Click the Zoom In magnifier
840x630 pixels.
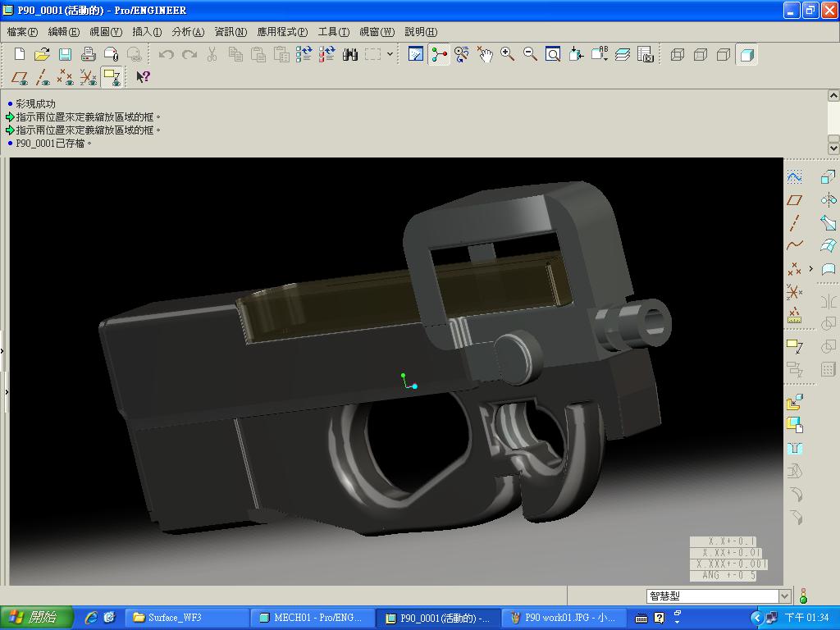(x=507, y=54)
